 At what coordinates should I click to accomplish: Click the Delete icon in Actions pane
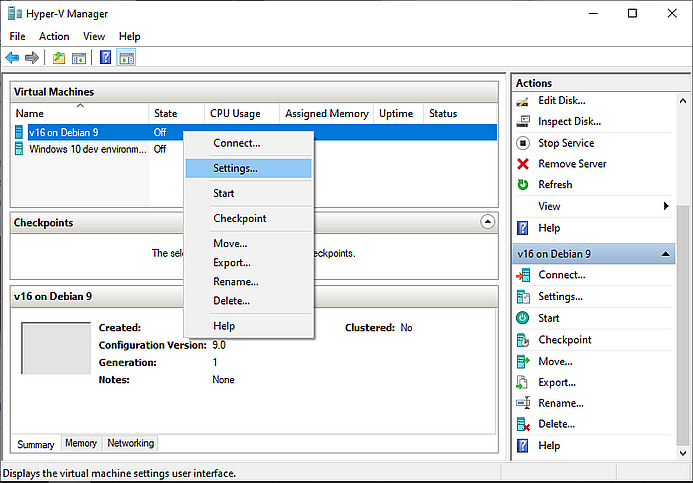tap(523, 424)
